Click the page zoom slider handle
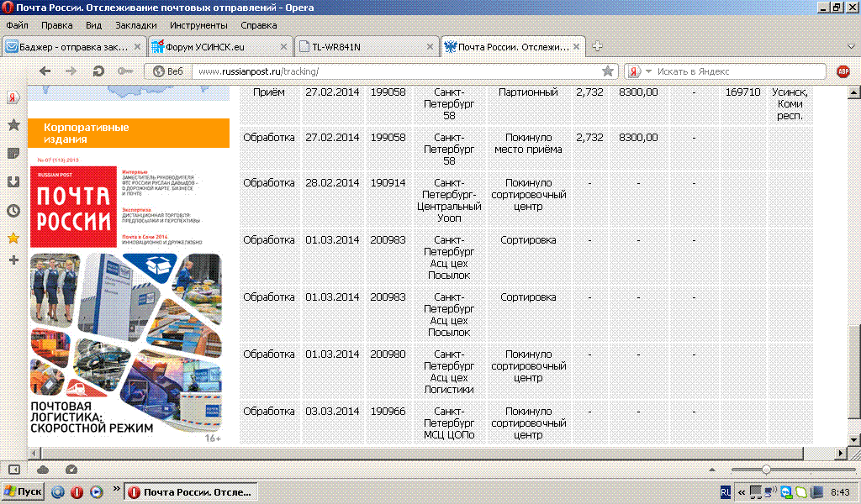 pyautogui.click(x=766, y=469)
